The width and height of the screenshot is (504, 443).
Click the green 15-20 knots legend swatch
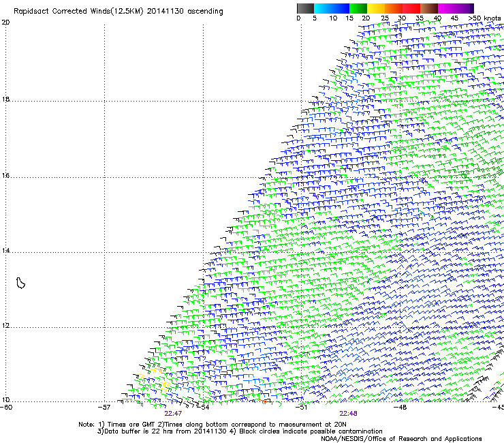(358, 8)
